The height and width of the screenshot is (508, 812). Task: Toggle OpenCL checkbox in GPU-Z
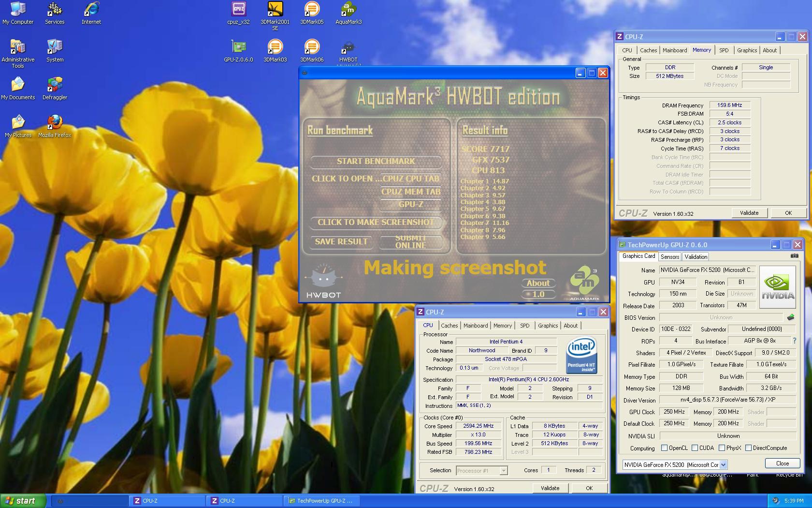click(664, 448)
